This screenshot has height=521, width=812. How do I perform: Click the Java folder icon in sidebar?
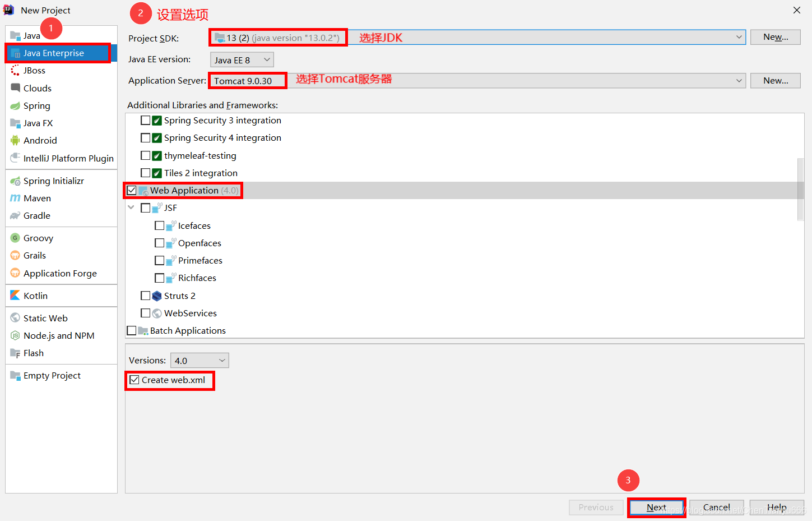15,36
